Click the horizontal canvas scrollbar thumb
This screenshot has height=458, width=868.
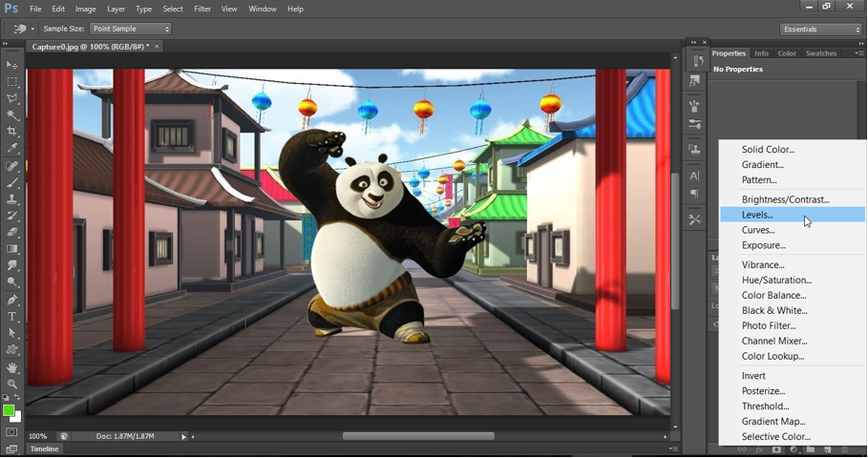tap(418, 436)
